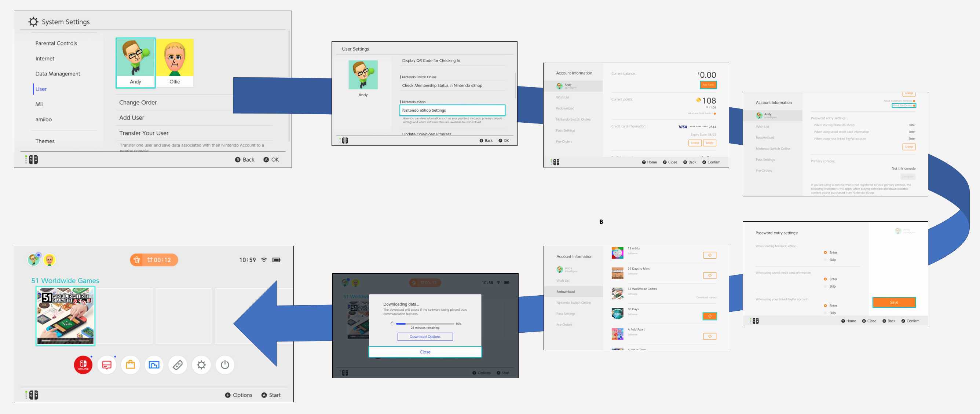Click the gold coin icon beside 108 points
Viewport: 980px width, 414px height.
tap(698, 100)
